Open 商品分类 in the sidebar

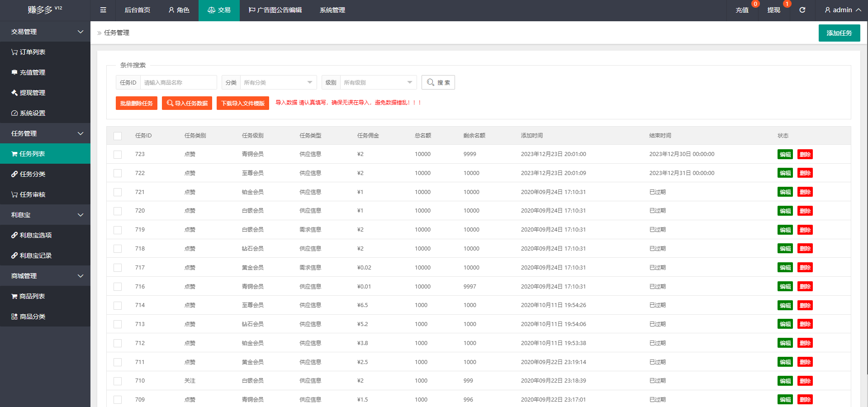pyautogui.click(x=32, y=317)
